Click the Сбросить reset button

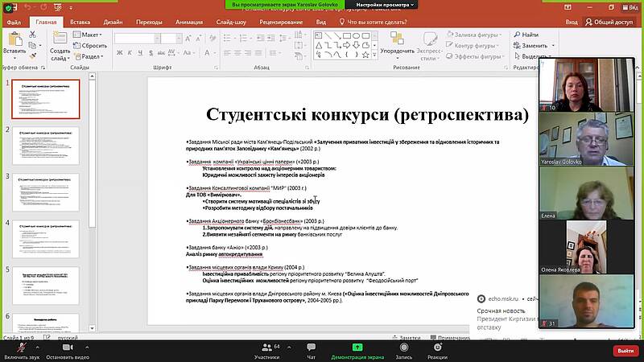[90, 46]
